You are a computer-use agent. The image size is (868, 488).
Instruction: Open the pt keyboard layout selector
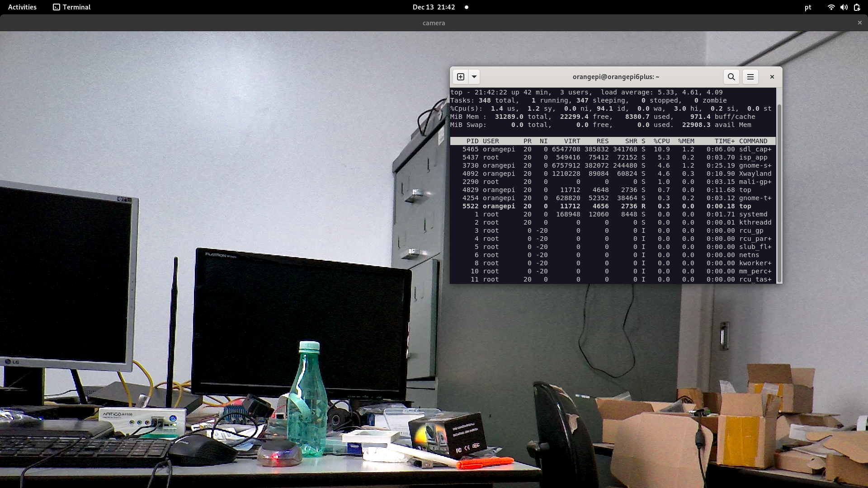tap(808, 7)
